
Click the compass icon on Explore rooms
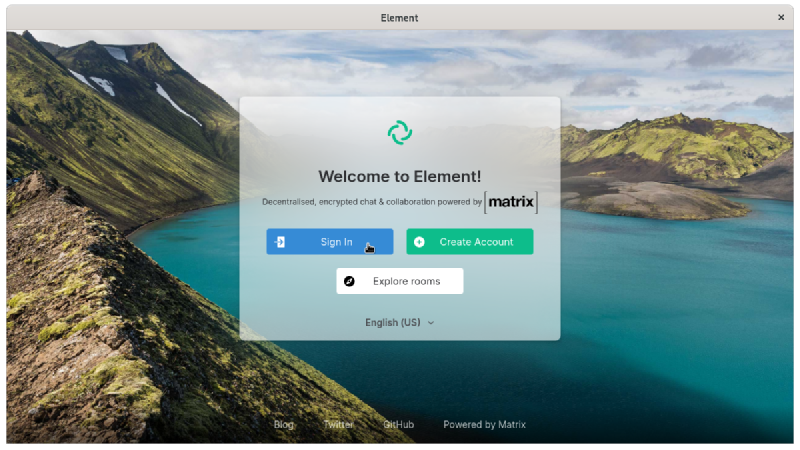[349, 281]
